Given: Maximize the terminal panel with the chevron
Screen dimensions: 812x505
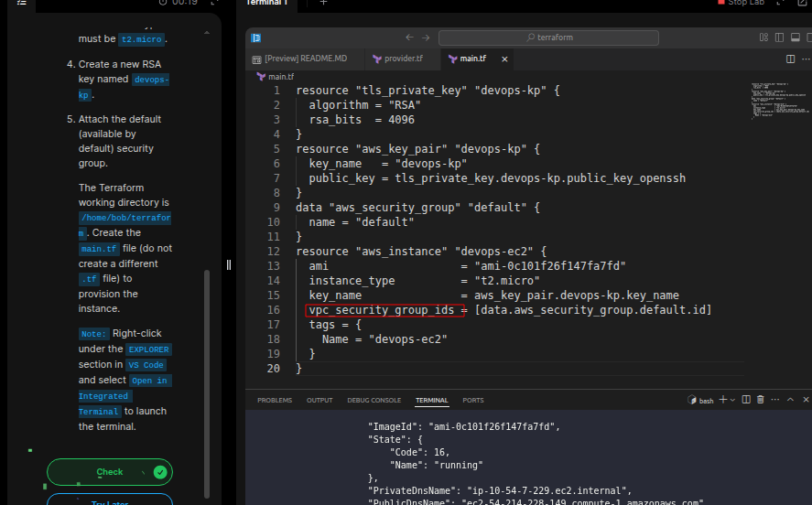Looking at the screenshot, I should pyautogui.click(x=789, y=400).
